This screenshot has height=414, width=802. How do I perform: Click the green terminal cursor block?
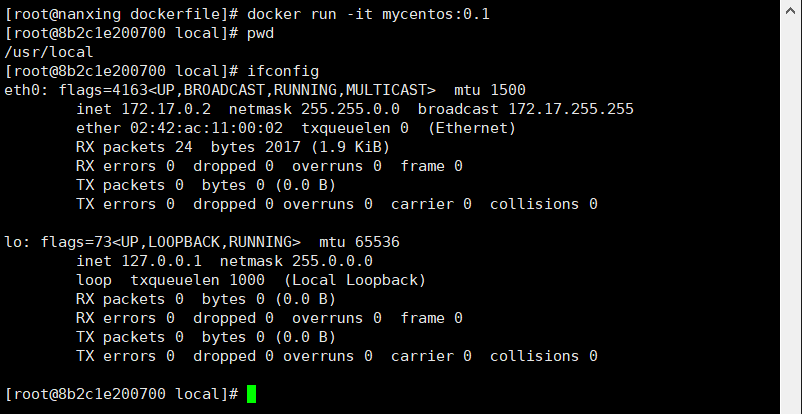[x=251, y=394]
